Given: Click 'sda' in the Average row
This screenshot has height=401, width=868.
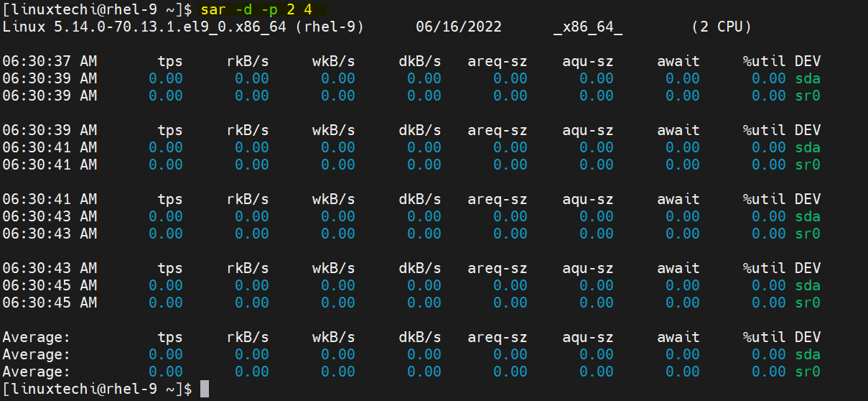Looking at the screenshot, I should click(808, 354).
